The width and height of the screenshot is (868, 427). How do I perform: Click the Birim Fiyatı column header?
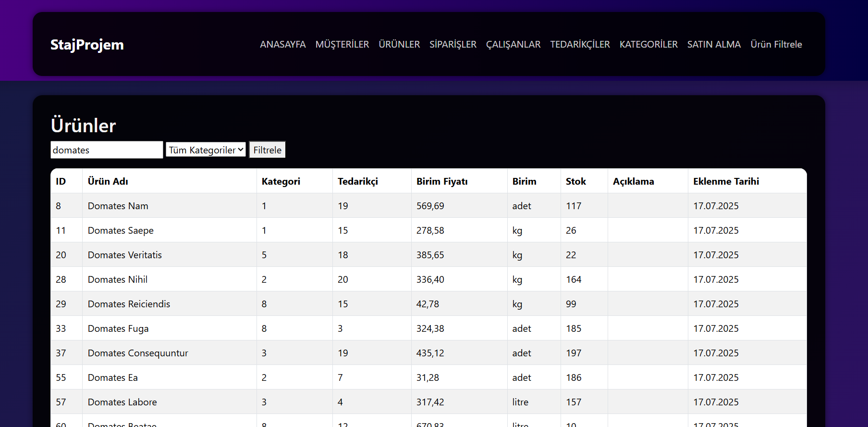coord(442,181)
